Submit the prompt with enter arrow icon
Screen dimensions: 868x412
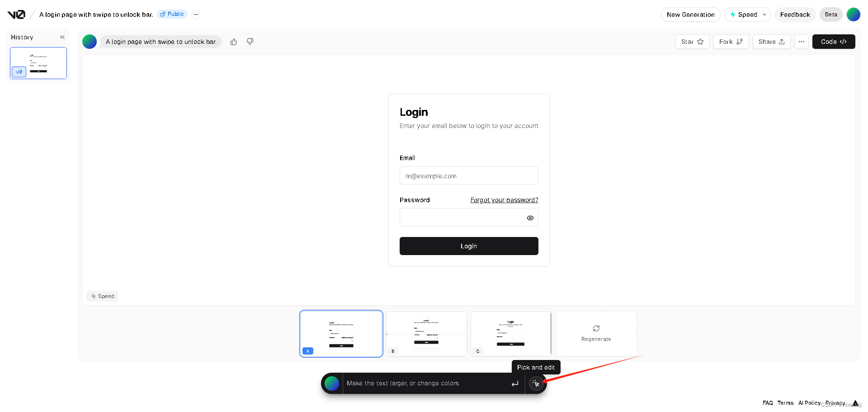click(x=515, y=384)
